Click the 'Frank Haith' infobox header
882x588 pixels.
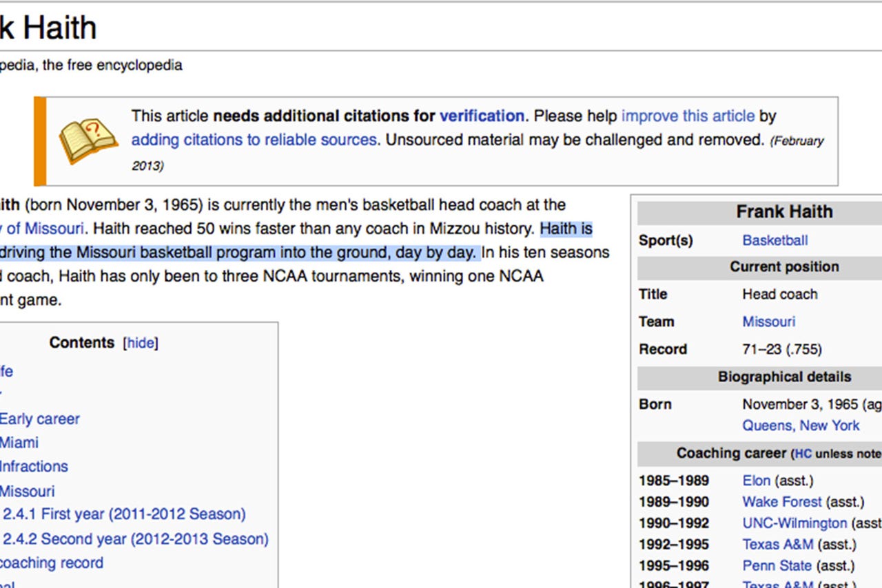click(x=784, y=212)
